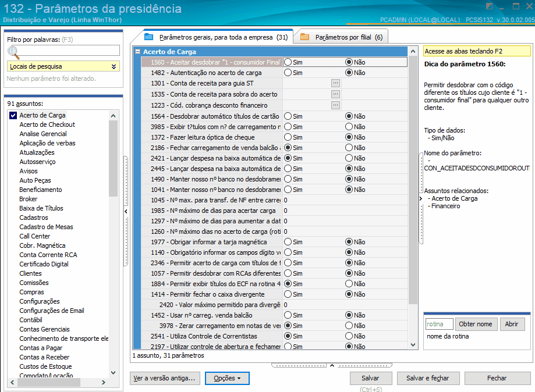Select Não for 3985 Exibir títulos
The width and height of the screenshot is (535, 392).
click(349, 127)
